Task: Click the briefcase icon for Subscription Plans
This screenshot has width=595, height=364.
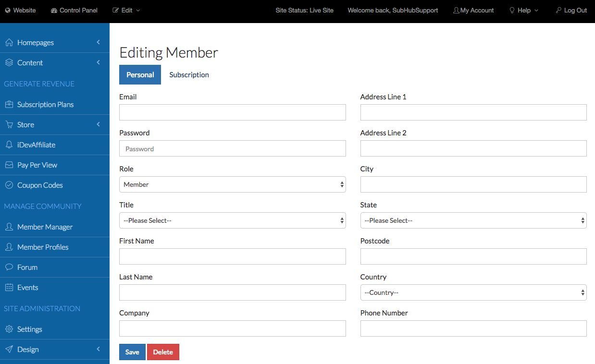Action: [9, 105]
